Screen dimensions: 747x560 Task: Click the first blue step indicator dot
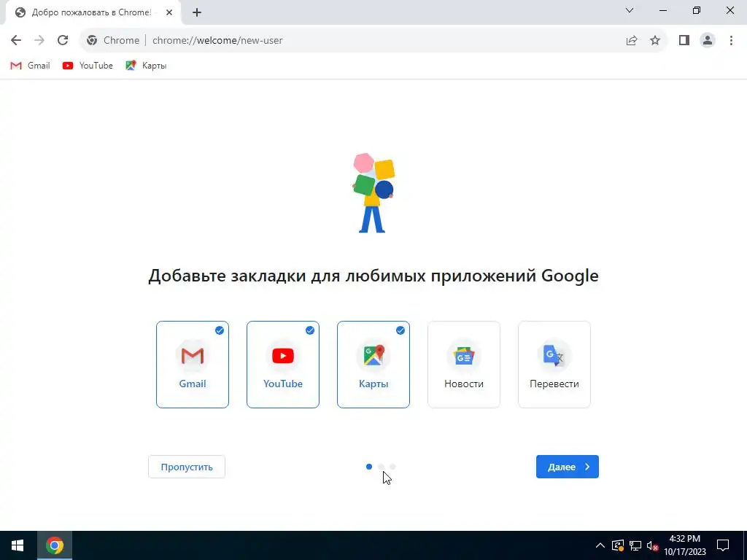coord(369,467)
